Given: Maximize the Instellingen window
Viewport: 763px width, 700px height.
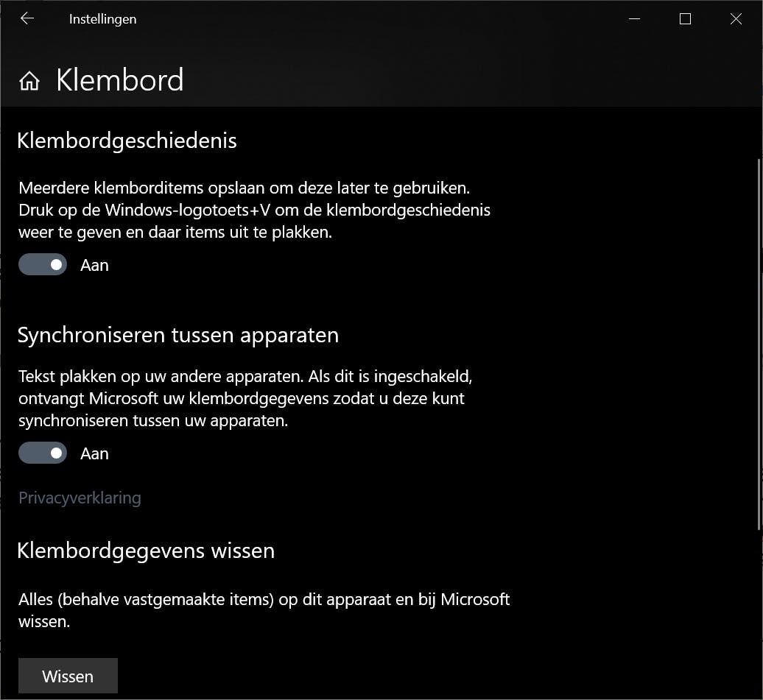Looking at the screenshot, I should click(685, 19).
